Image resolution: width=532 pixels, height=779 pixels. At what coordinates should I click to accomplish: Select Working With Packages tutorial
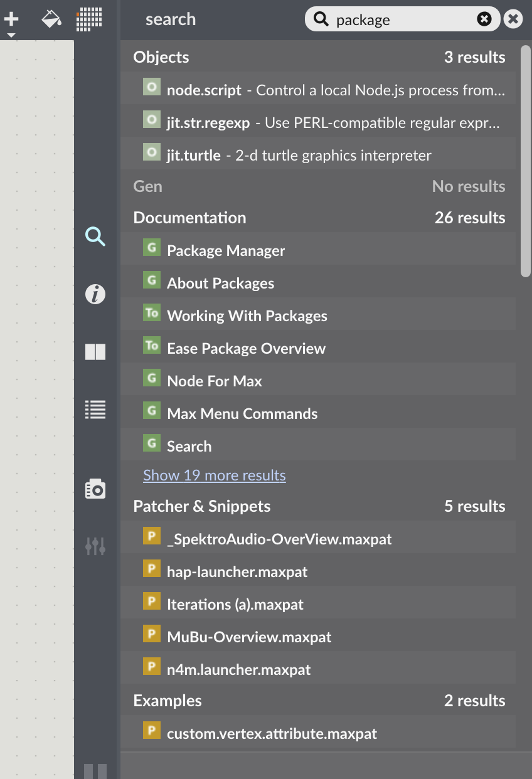tap(318, 315)
